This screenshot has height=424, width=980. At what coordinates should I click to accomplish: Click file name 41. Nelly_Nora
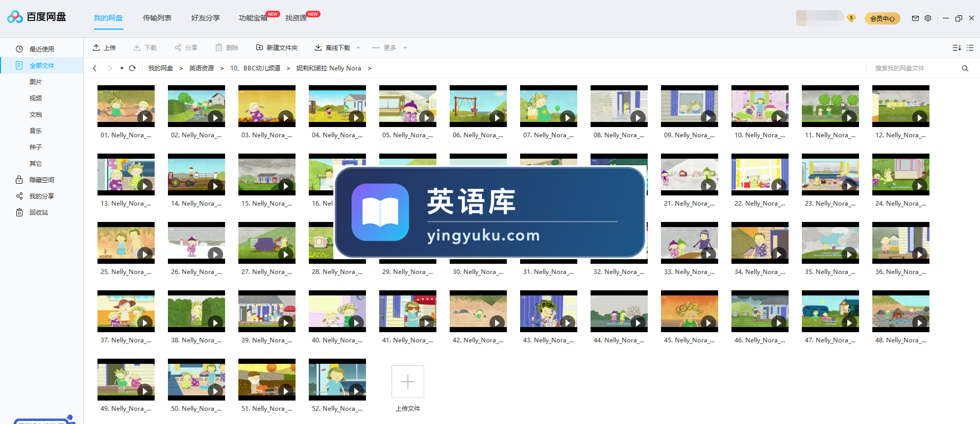[408, 340]
